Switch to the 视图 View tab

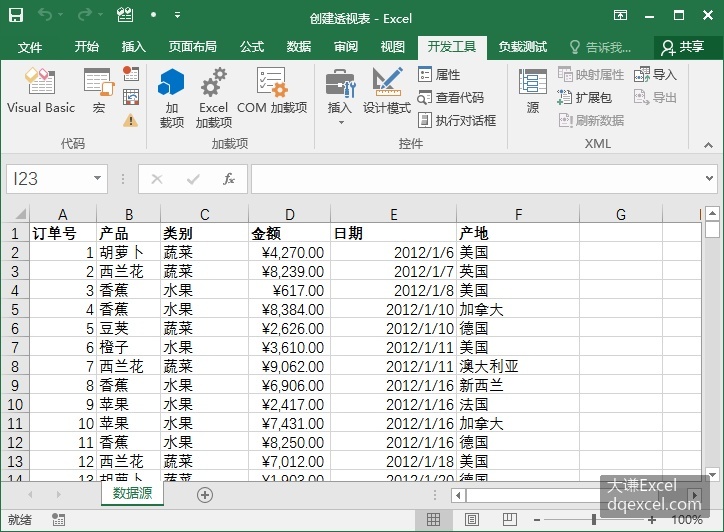(x=392, y=47)
